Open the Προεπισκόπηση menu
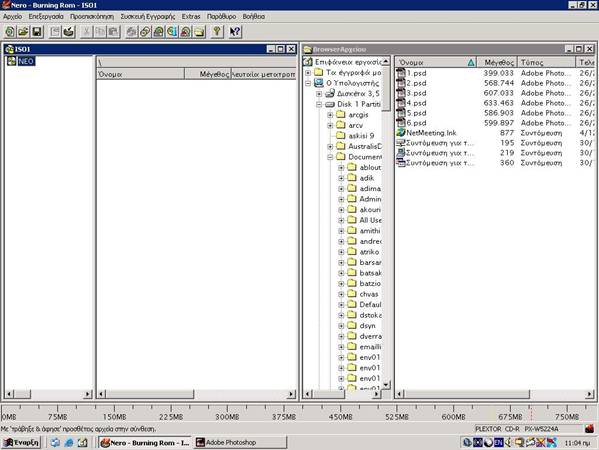Screen dimensions: 599x450 tap(92, 16)
